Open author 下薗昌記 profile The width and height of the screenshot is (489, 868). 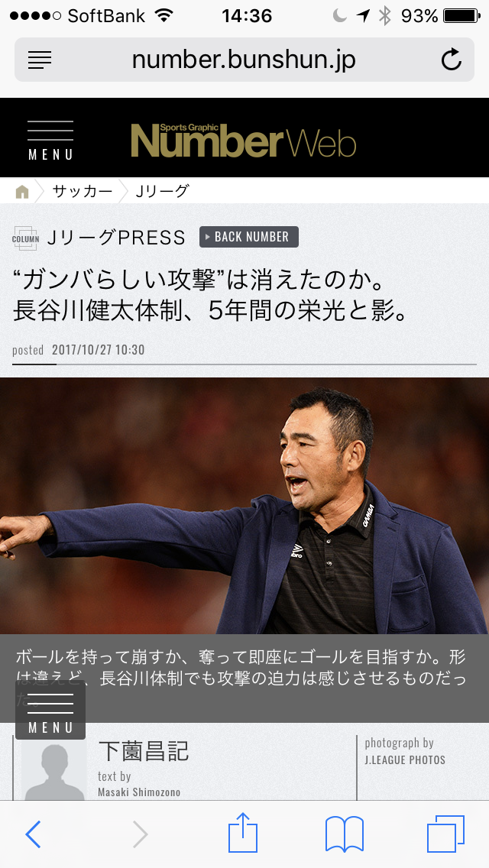144,751
